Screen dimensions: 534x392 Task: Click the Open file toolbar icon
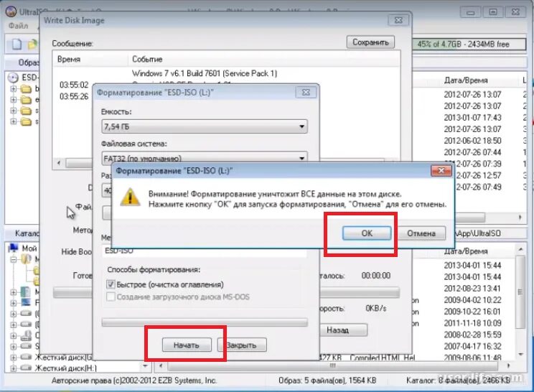tap(33, 45)
